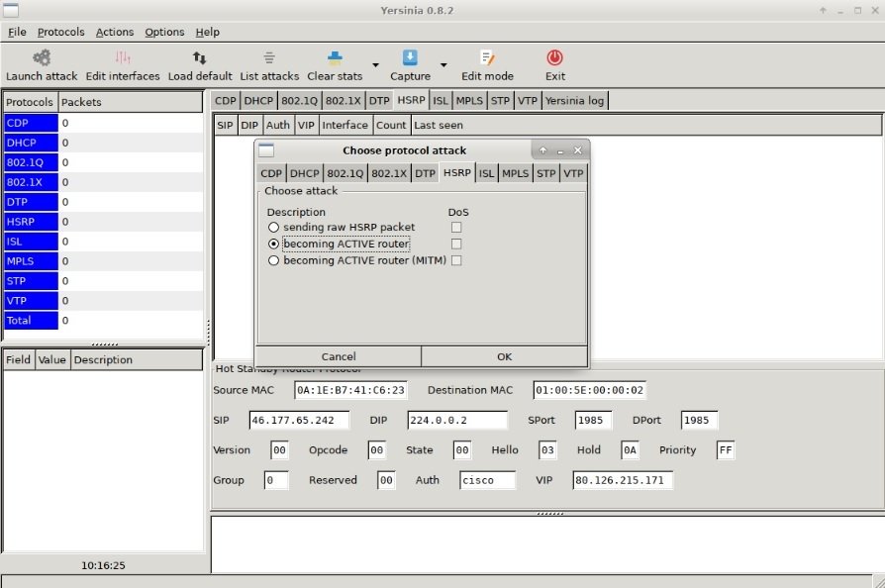Image resolution: width=885 pixels, height=588 pixels.
Task: Open the List attacks toolbar icon
Action: click(x=269, y=57)
